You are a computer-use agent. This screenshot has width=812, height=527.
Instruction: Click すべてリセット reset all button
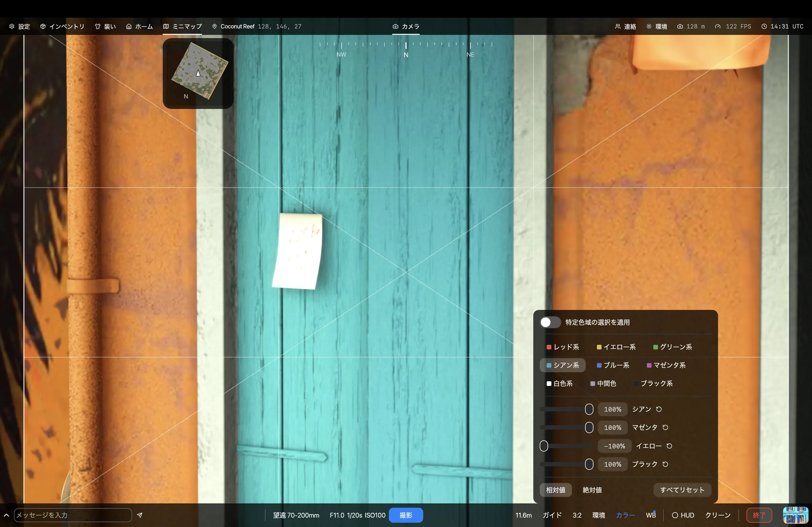[x=682, y=490]
